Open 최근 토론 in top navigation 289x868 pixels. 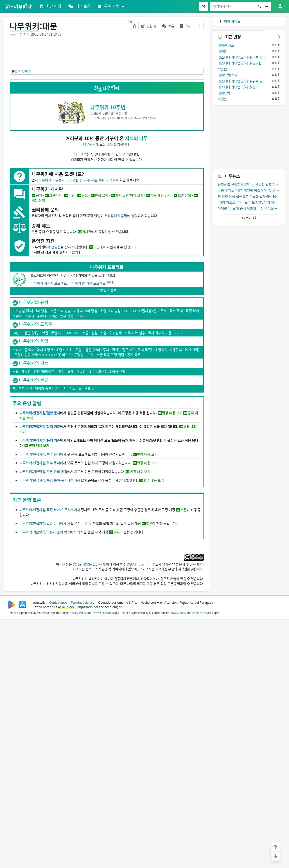click(x=79, y=6)
